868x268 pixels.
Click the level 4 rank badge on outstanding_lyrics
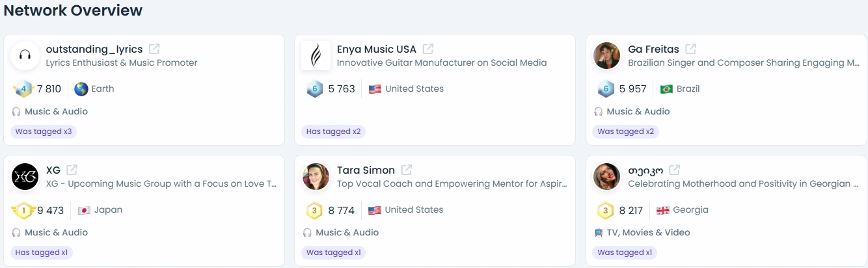[23, 89]
